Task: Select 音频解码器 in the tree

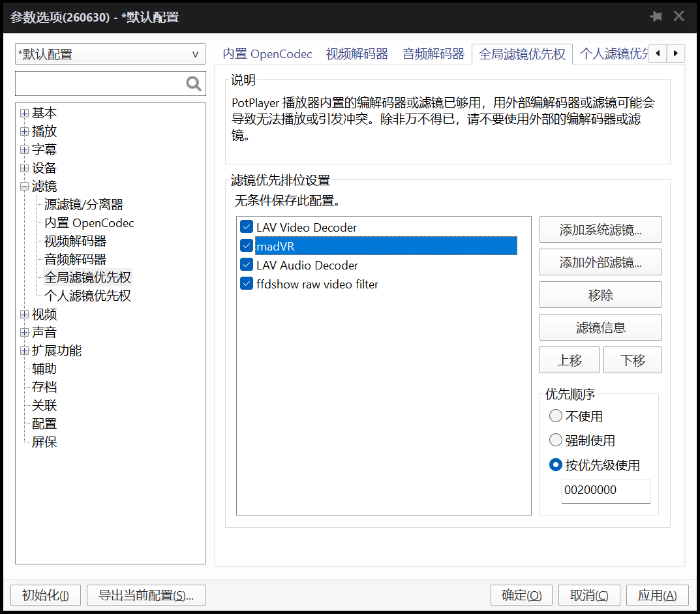Action: coord(75,260)
